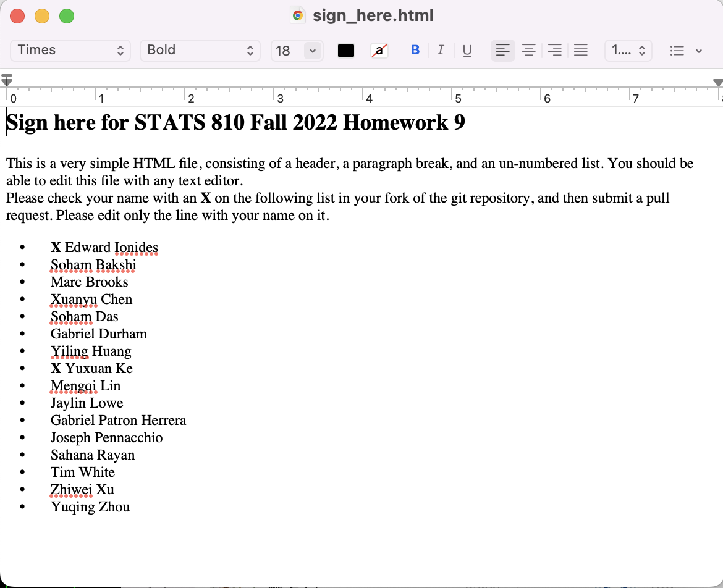Viewport: 723px width, 588px height.
Task: Click the left indent marker on ruler
Action: [x=6, y=80]
